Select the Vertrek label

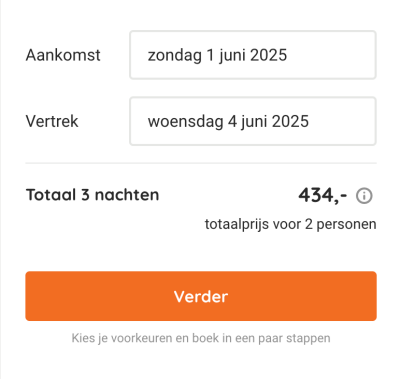click(x=52, y=121)
